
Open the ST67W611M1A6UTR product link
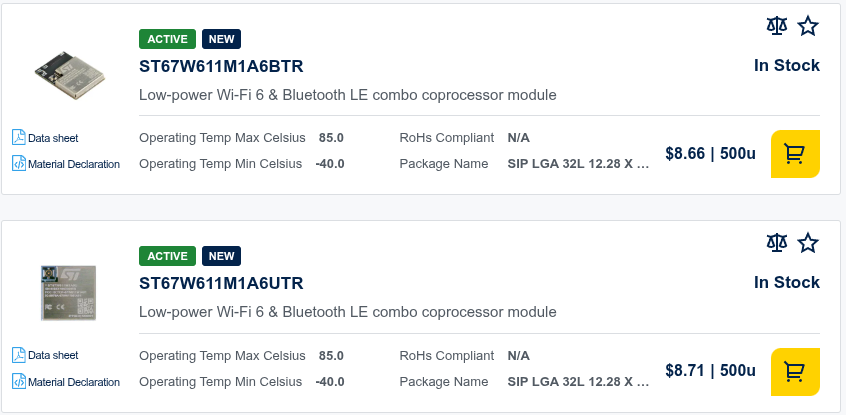[x=221, y=283]
